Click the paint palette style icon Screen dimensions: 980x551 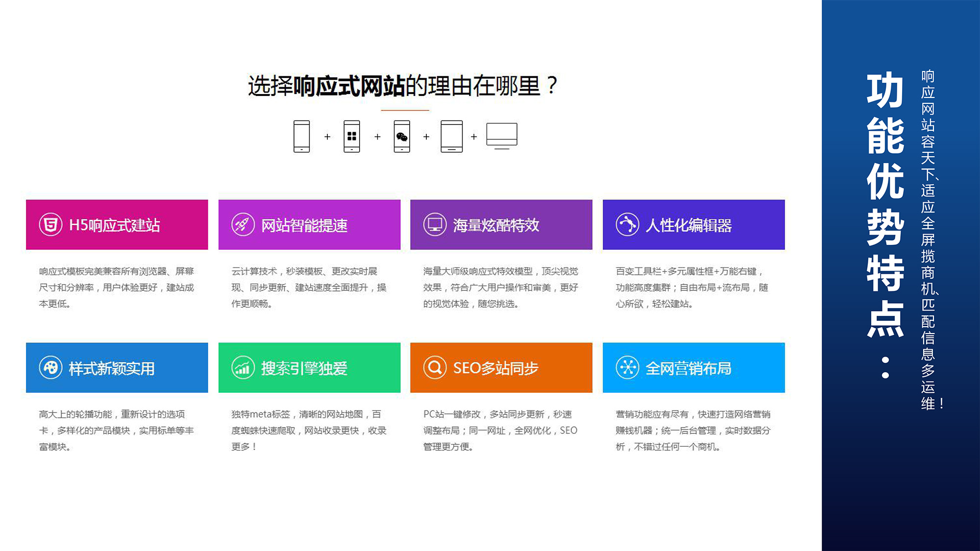click(x=50, y=368)
